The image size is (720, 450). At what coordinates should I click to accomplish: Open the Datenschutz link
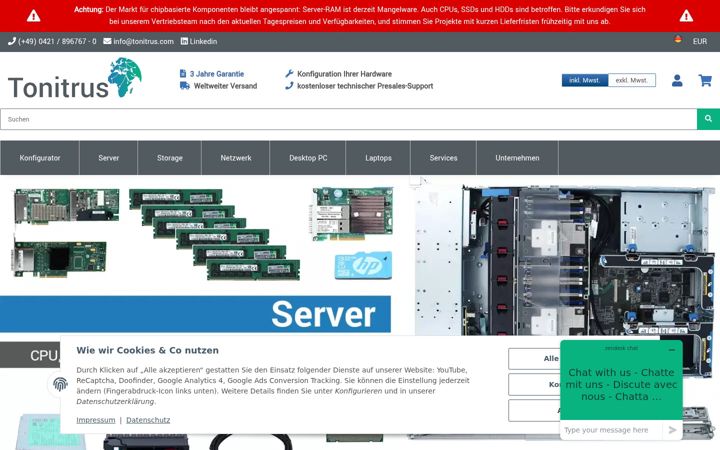[x=148, y=420]
